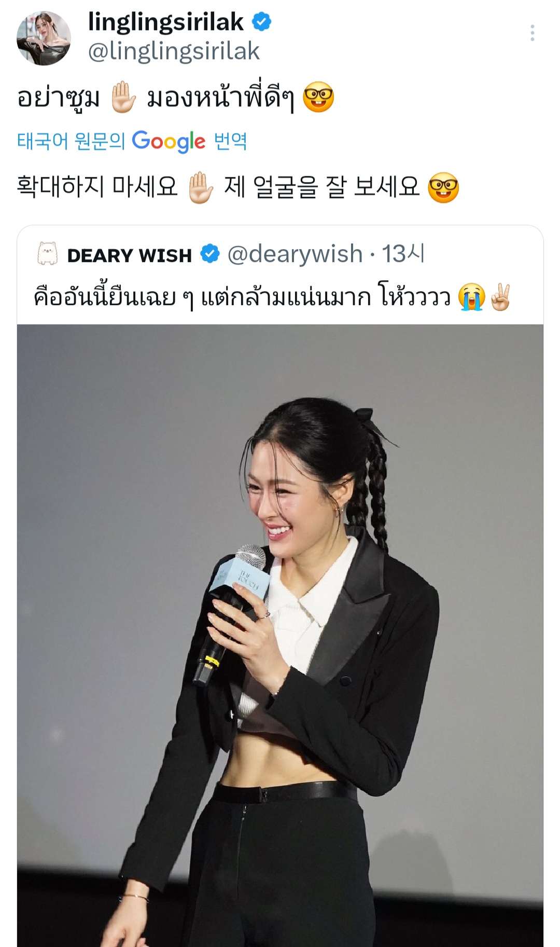Visit the @dearywish handle
This screenshot has height=947, width=560.
pyautogui.click(x=295, y=254)
